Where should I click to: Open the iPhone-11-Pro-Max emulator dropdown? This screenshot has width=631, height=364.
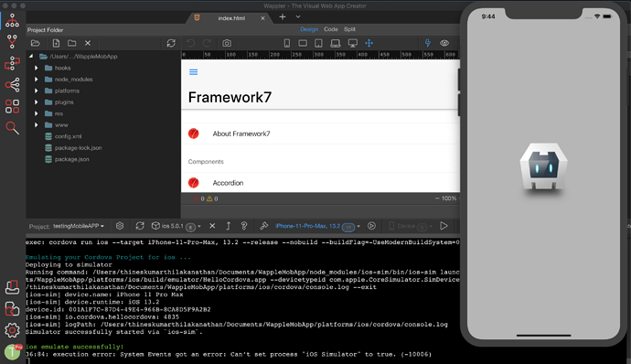[318, 226]
